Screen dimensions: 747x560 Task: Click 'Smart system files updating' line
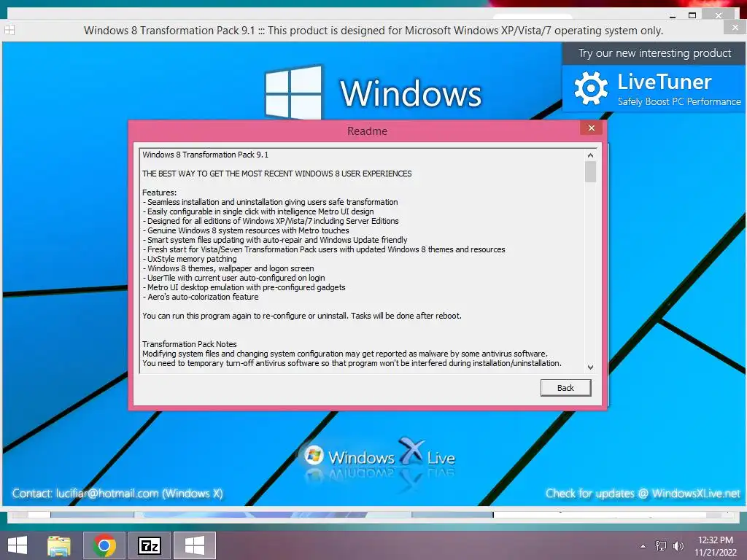tap(275, 240)
